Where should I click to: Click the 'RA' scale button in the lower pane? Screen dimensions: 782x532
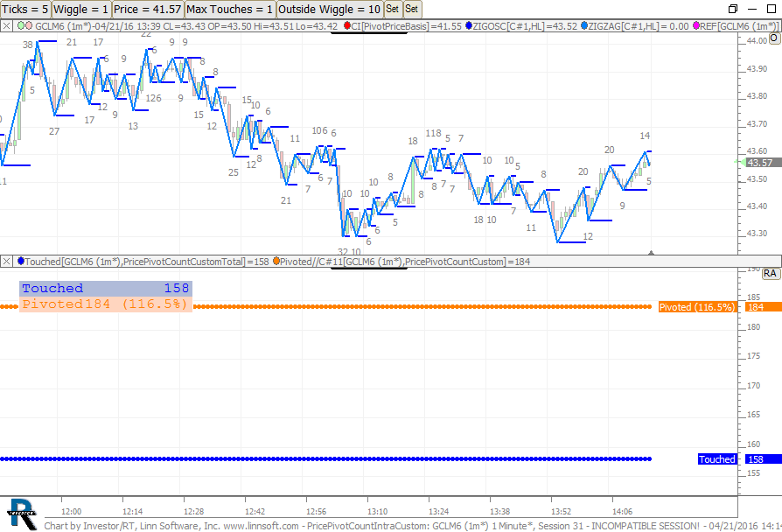click(770, 274)
